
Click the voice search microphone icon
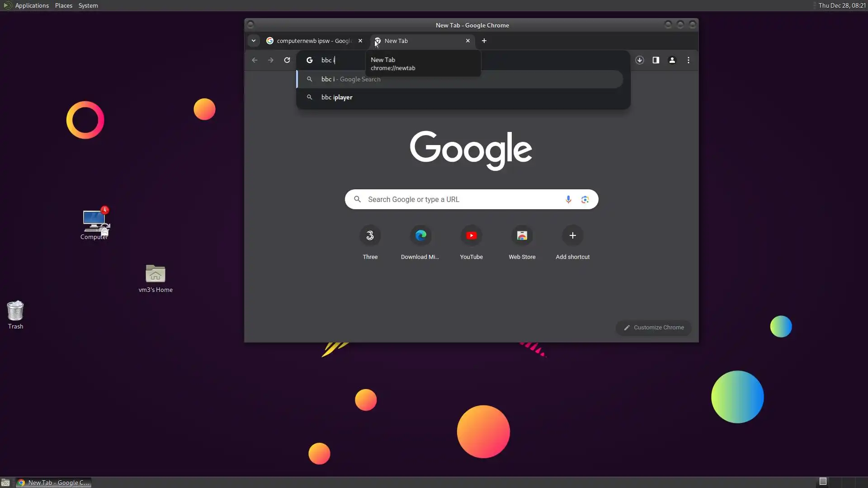pyautogui.click(x=568, y=199)
